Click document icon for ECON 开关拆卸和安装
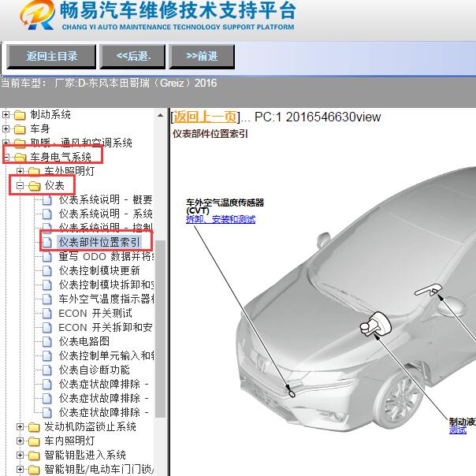 (x=46, y=328)
